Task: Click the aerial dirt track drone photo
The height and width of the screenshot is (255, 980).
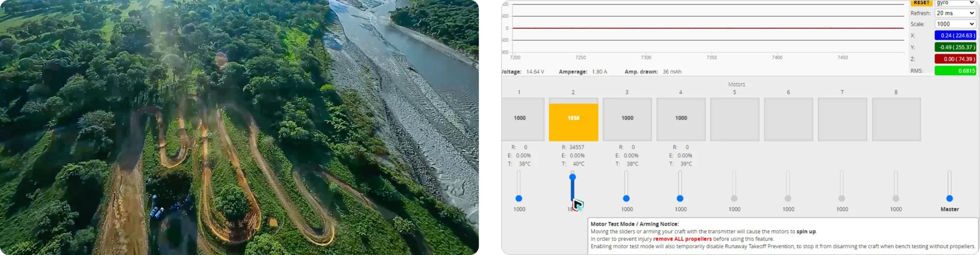Action: 239,127
